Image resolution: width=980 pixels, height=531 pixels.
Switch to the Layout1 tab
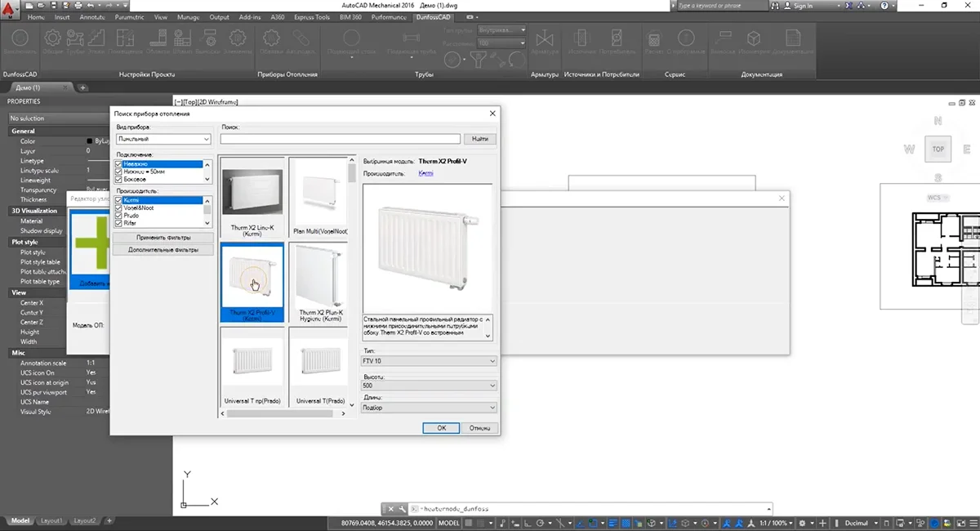tap(51, 520)
